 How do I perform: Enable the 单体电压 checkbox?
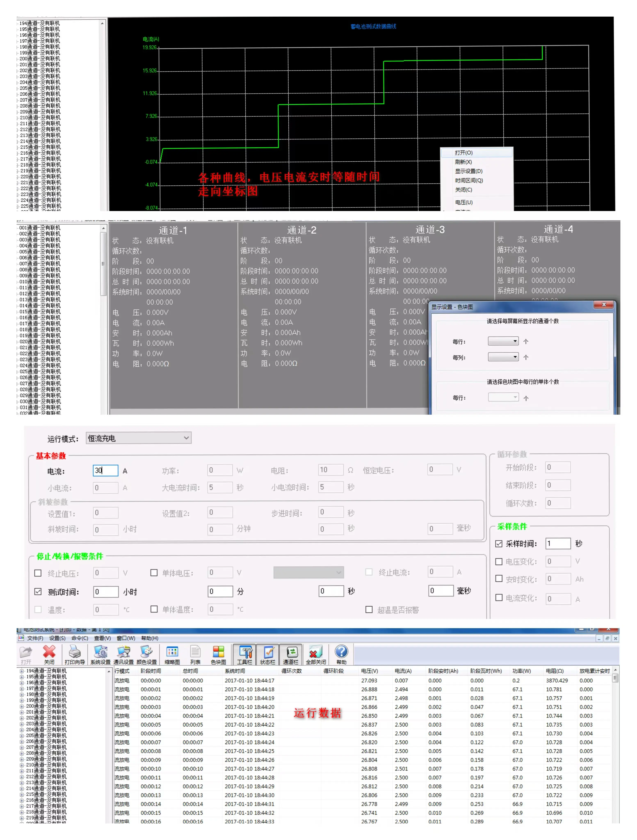154,572
